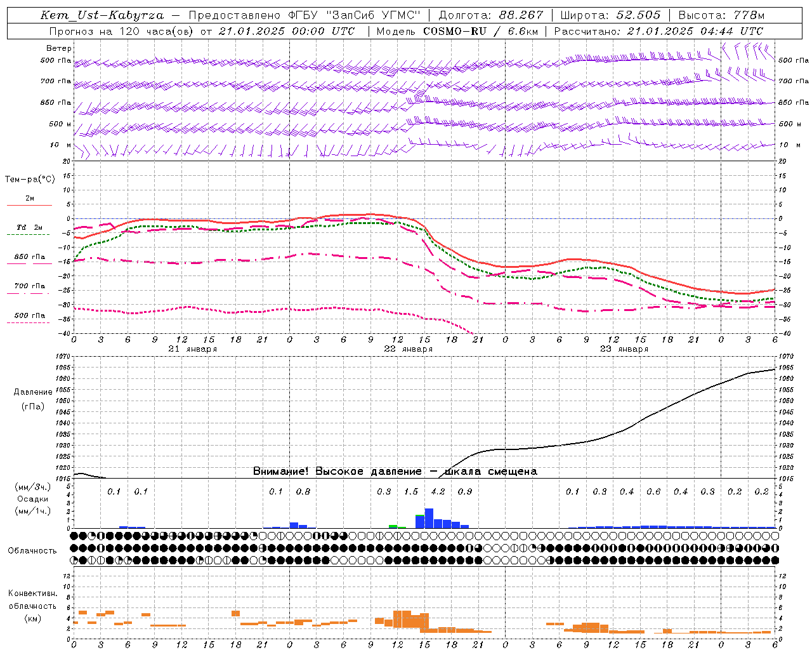This screenshot has height=650, width=812.
Task: Click the Тем-ра(°C) temperature axis label
Action: [30, 180]
